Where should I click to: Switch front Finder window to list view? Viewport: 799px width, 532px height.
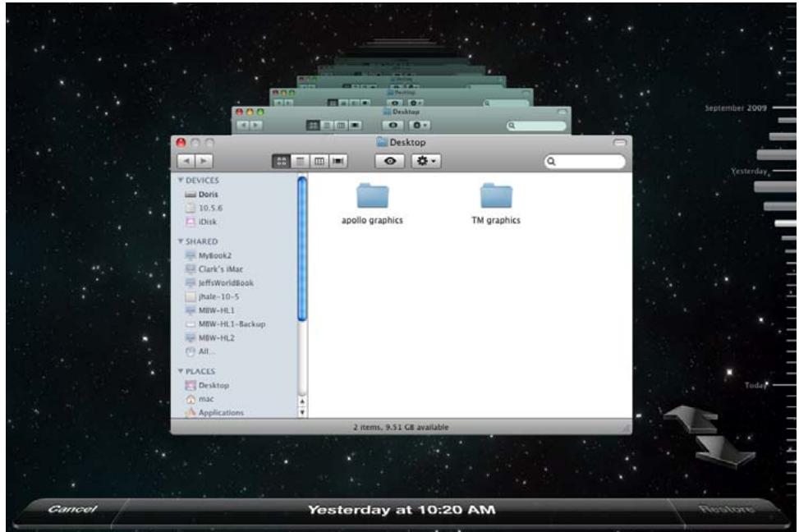[300, 161]
